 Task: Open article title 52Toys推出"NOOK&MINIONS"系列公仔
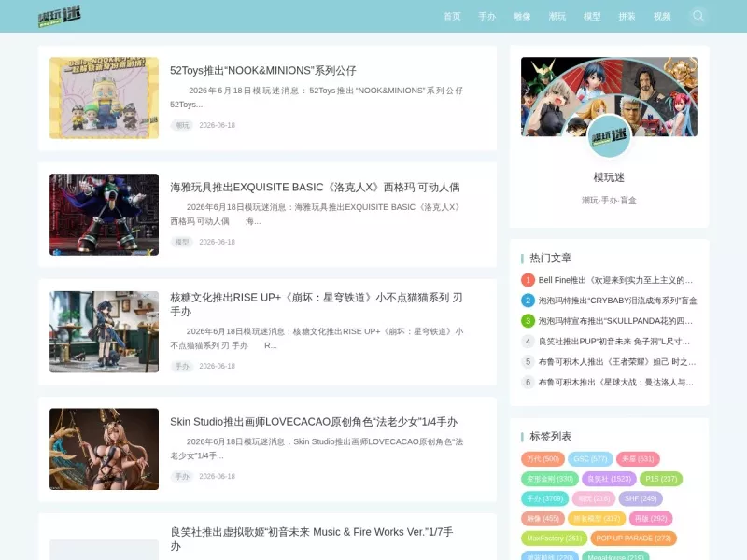coord(263,71)
